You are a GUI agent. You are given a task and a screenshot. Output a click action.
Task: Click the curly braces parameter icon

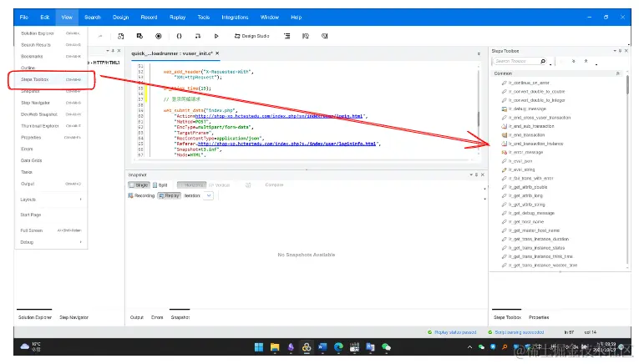pos(179,36)
